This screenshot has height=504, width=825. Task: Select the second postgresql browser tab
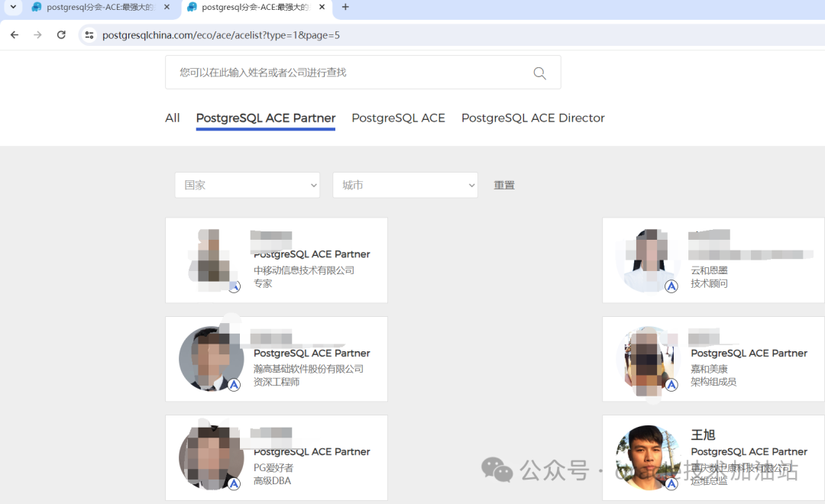pos(256,7)
